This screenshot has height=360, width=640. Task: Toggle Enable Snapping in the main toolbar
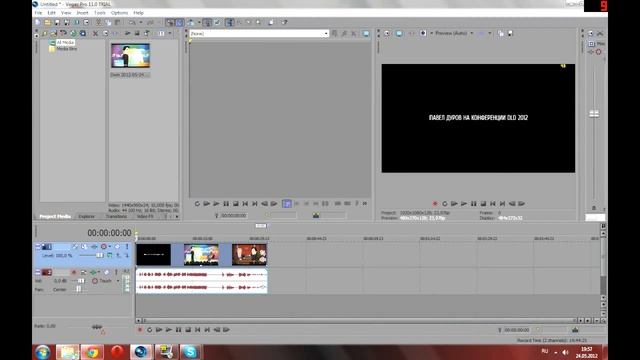tap(169, 22)
